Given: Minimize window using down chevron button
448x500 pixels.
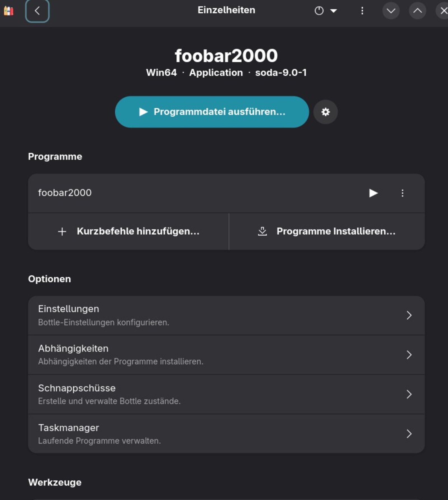Looking at the screenshot, I should pos(391,11).
